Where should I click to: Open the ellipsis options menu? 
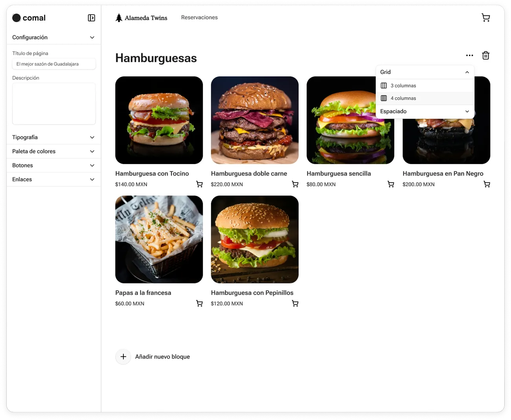469,55
